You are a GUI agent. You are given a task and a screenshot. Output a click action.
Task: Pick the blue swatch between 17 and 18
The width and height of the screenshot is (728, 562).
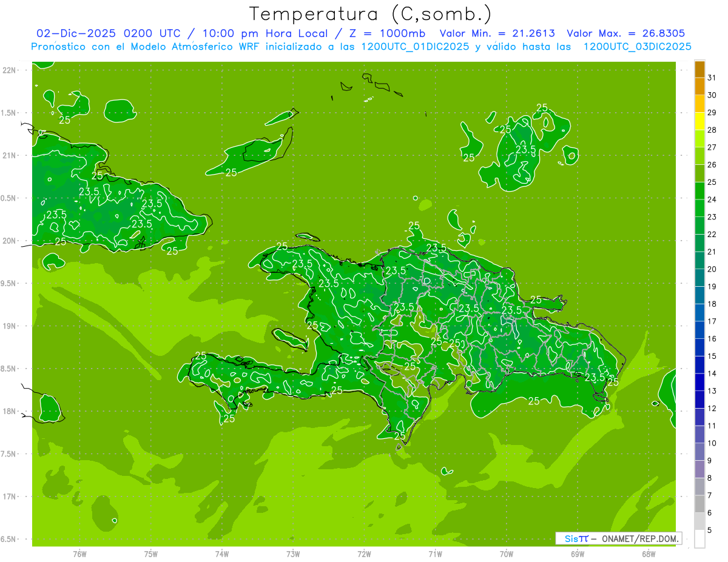[699, 313]
